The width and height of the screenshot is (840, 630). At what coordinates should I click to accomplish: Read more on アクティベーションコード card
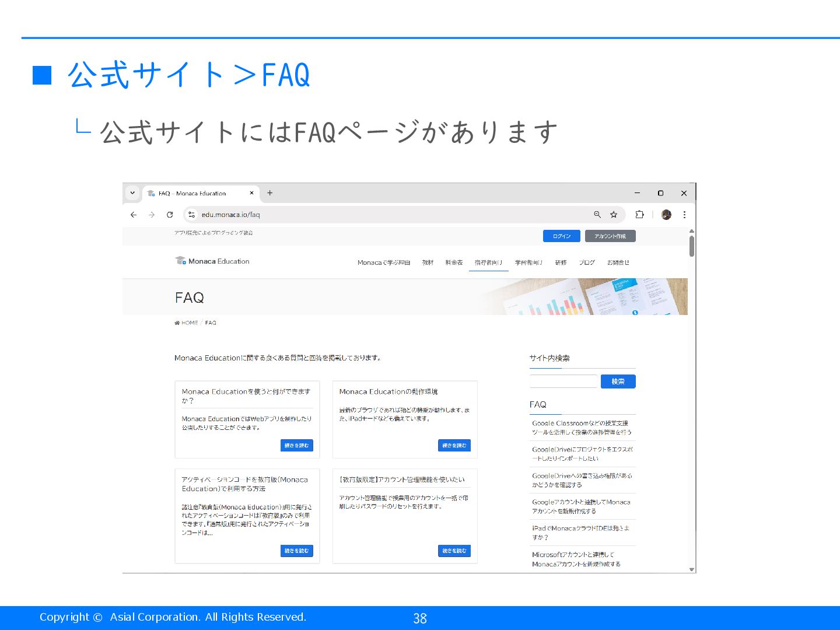(296, 551)
